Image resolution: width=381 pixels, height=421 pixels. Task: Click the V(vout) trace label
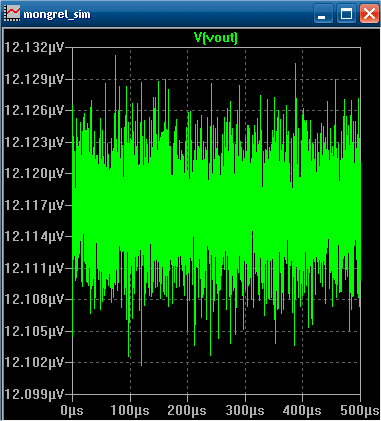pos(216,38)
